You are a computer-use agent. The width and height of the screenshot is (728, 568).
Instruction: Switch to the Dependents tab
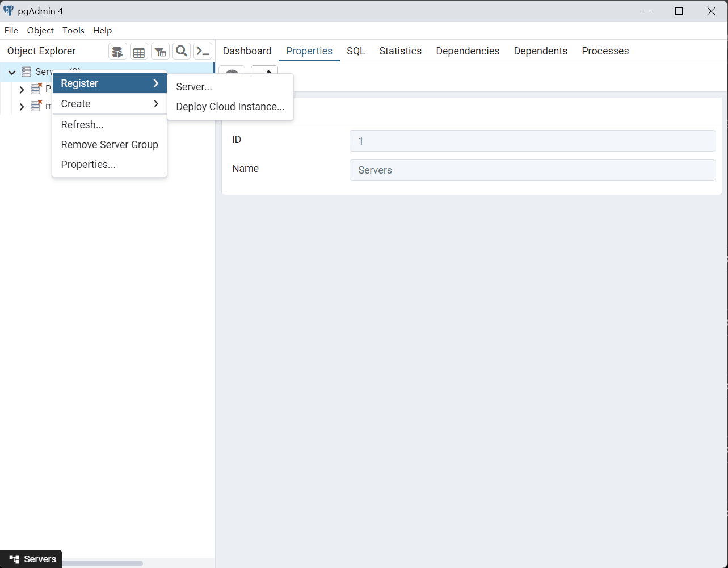pos(541,51)
